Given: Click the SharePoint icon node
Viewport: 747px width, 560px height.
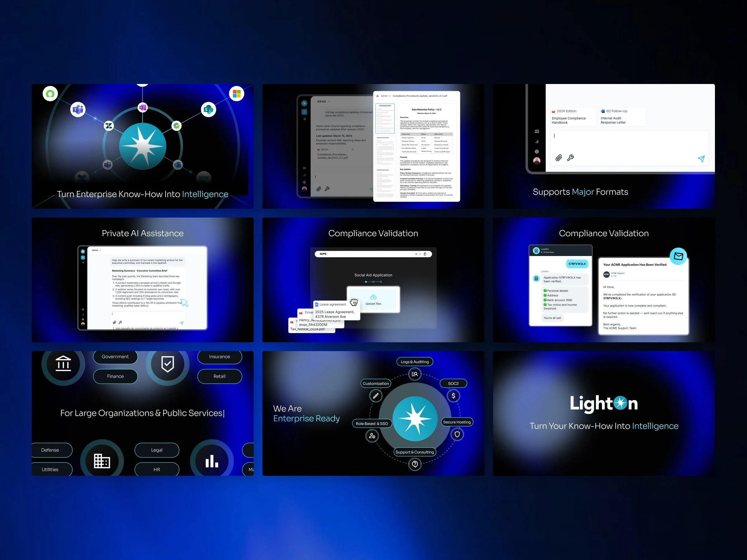Looking at the screenshot, I should coord(208,110).
